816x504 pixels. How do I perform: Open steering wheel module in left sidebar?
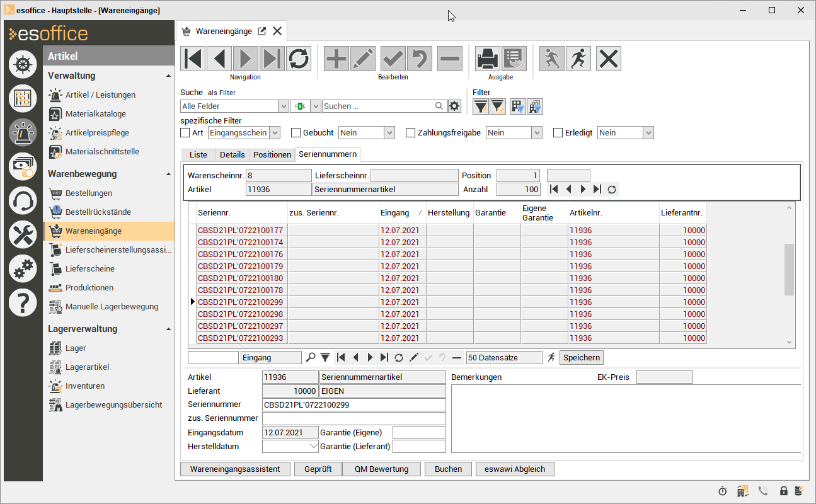(23, 64)
